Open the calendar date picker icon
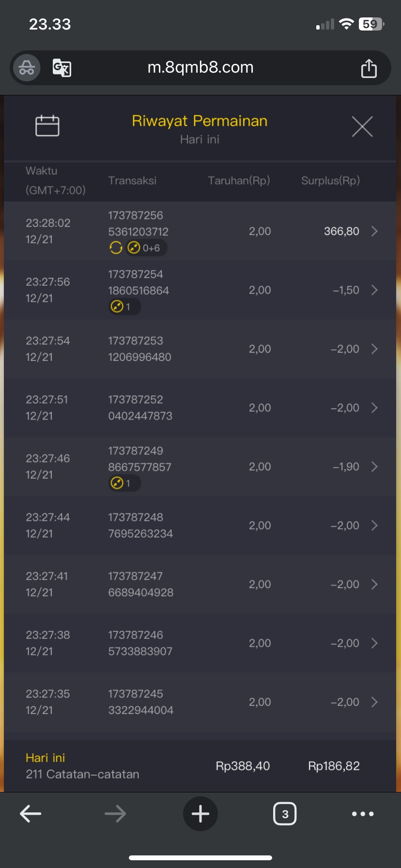Viewport: 401px width, 868px height. [47, 126]
